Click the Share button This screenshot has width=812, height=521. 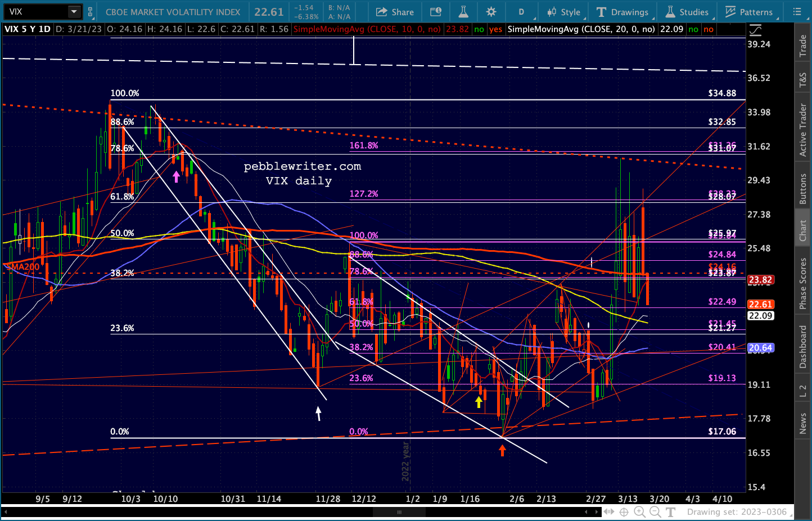pos(395,12)
